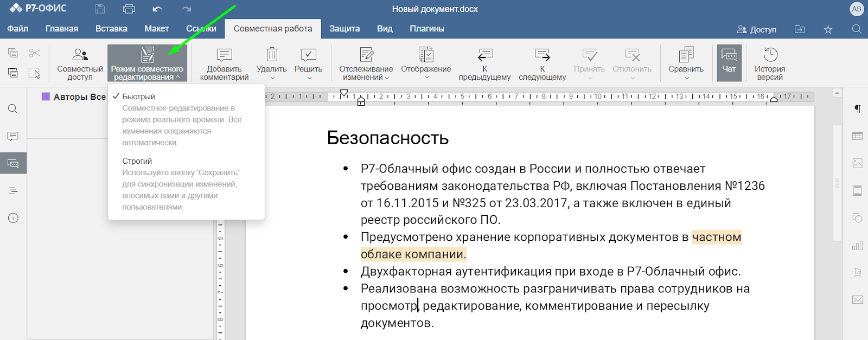
Task: Click the Авторы Все label
Action: point(79,97)
